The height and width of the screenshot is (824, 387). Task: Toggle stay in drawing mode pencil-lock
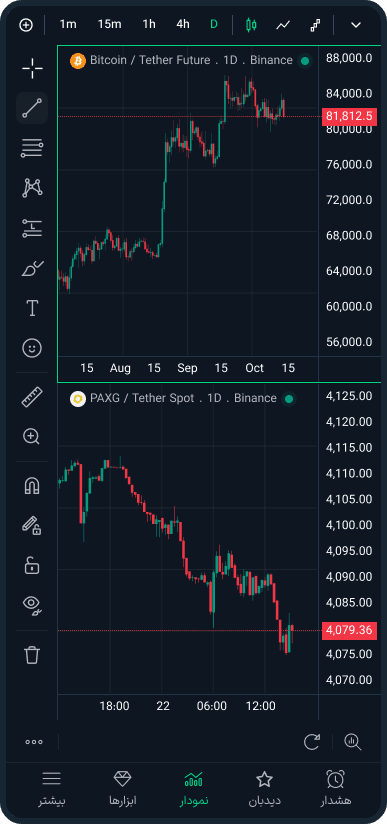(32, 525)
